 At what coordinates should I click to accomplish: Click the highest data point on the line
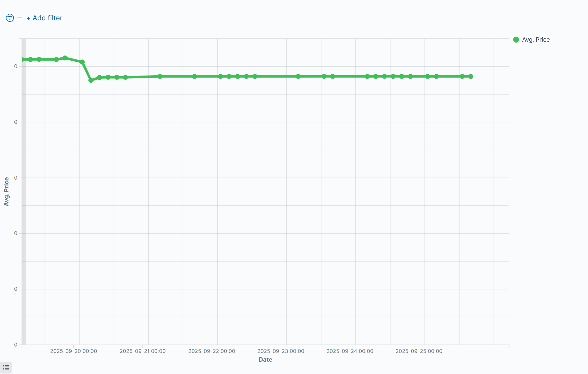coord(65,58)
